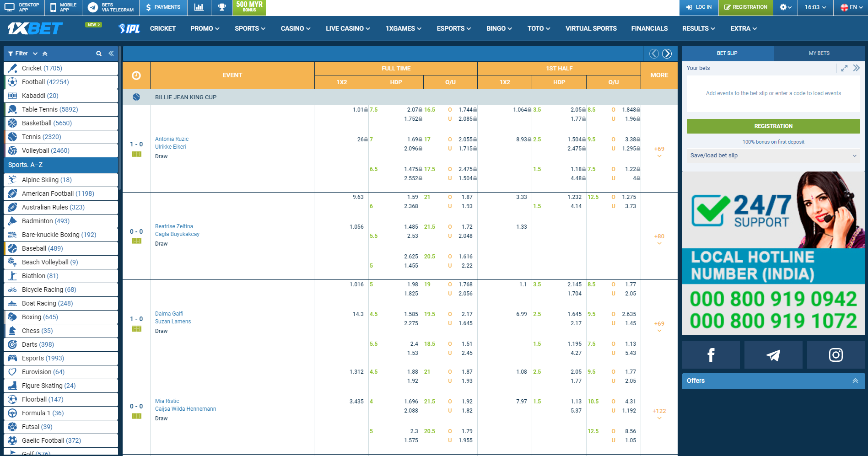Select Table Tennis (5892) in sidebar
Screen dimensions: 868x456
61,109
